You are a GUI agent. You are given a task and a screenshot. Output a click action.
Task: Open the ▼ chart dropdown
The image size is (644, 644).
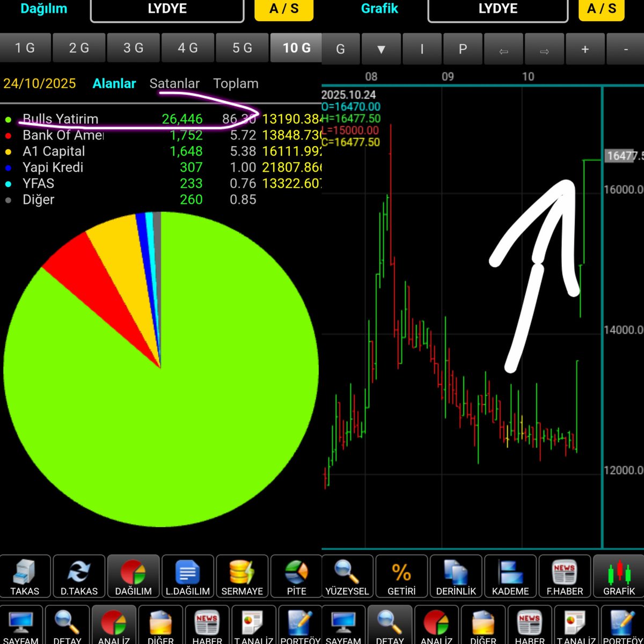tap(381, 49)
